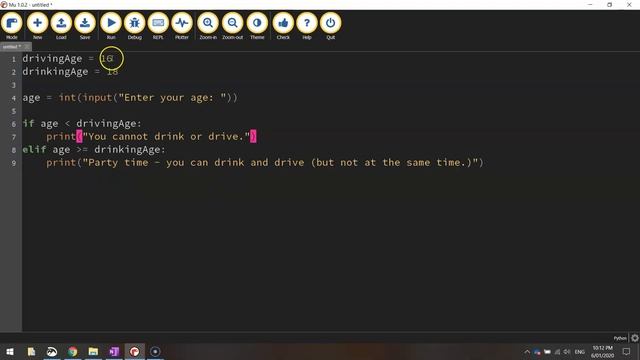Click the "You cannot drink or drive." string

(166, 136)
